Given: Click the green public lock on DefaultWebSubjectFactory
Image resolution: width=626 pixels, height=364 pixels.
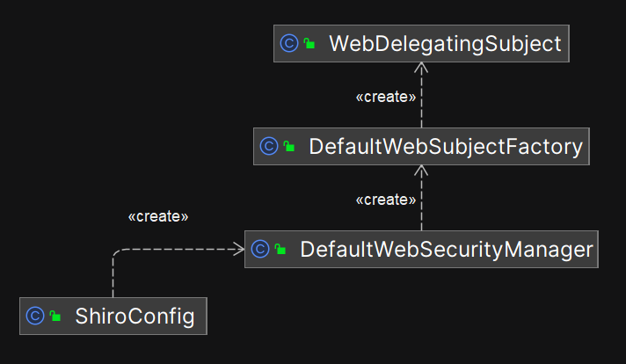Looking at the screenshot, I should [289, 147].
